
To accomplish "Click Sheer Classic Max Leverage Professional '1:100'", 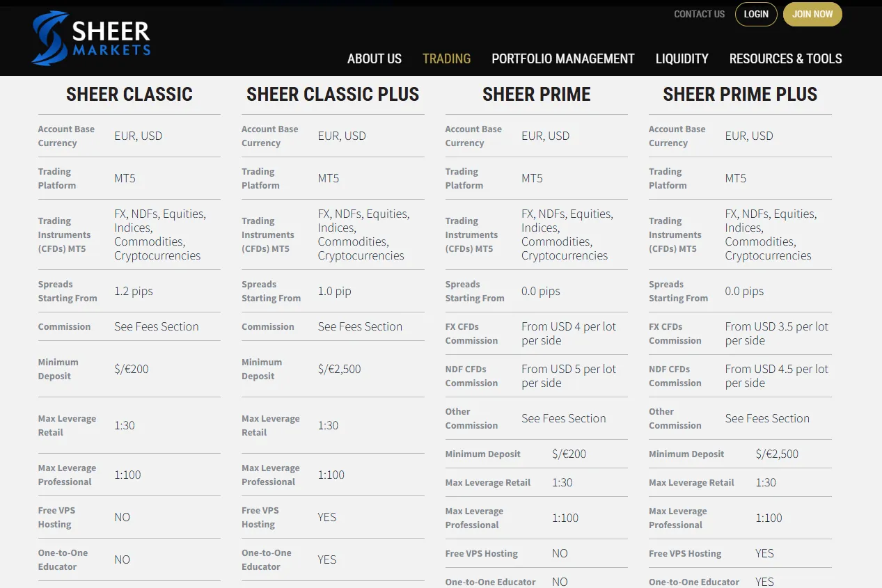I will point(127,475).
